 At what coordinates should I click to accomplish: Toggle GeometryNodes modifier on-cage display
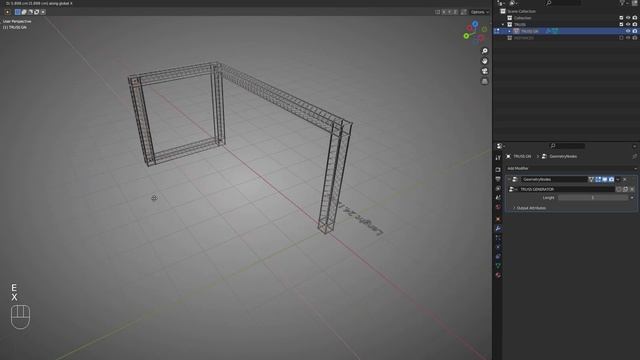591,179
